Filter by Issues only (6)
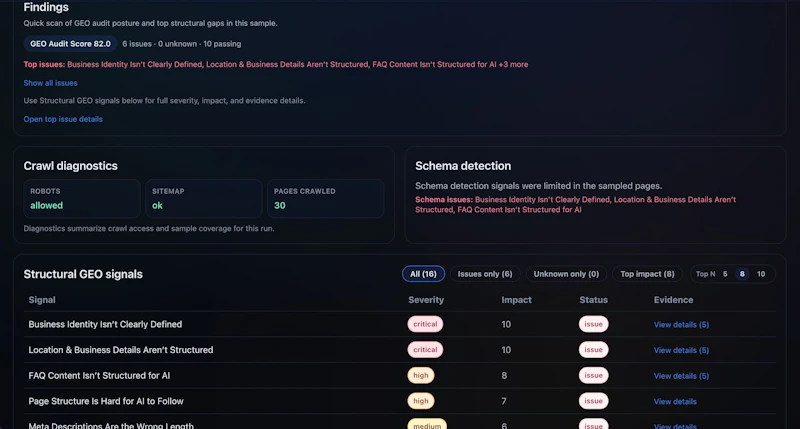This screenshot has height=429, width=800. coord(485,274)
